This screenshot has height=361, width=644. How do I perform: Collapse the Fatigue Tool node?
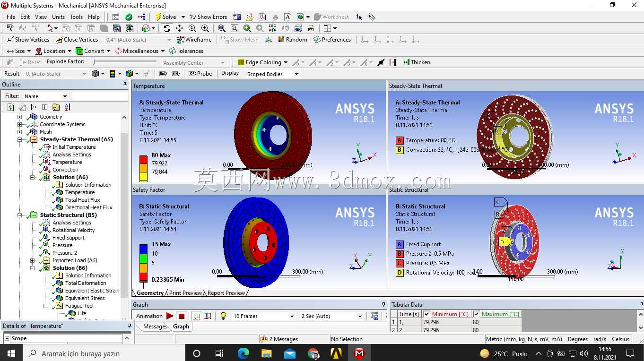45,306
